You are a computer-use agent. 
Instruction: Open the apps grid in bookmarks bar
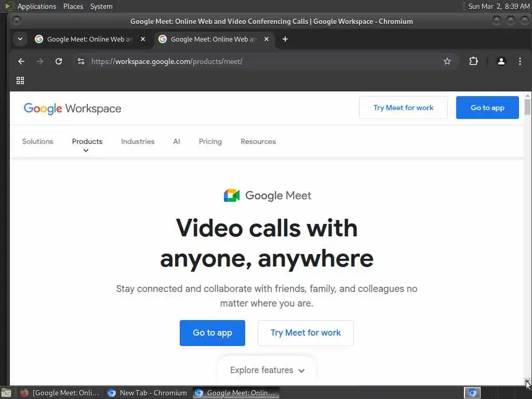(20, 81)
